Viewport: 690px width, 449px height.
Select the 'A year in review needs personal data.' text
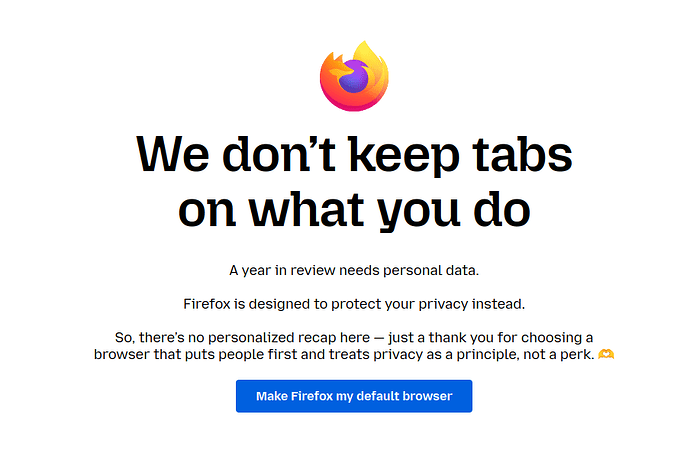pyautogui.click(x=354, y=270)
